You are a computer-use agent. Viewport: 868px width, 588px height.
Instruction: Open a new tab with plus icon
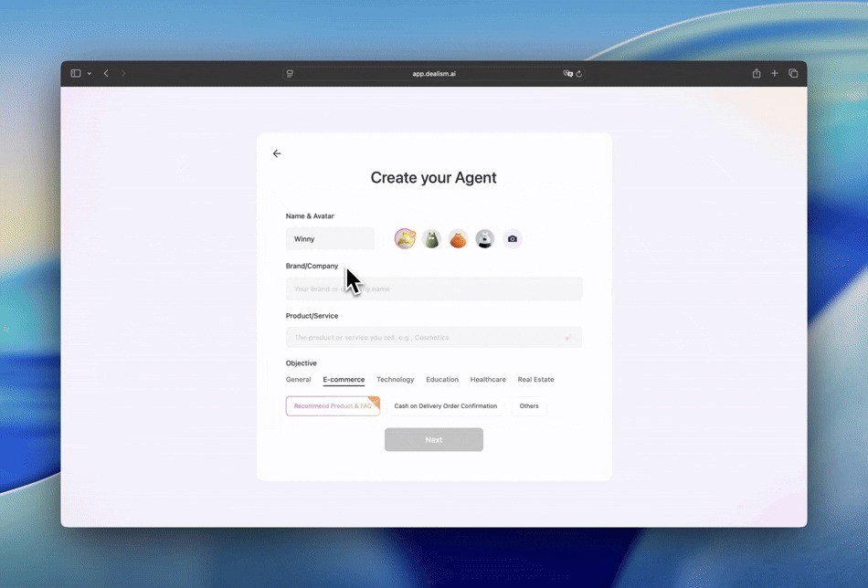(775, 74)
